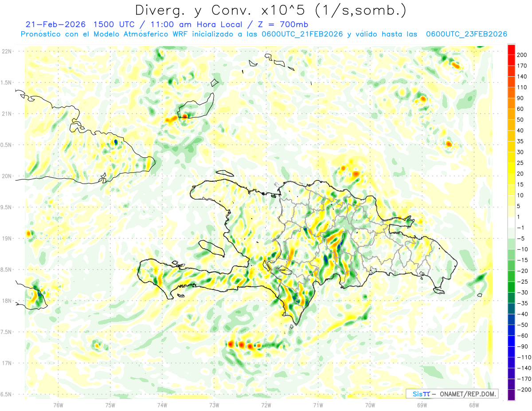Click the 22N latitude label
532x411 pixels.
[7, 51]
